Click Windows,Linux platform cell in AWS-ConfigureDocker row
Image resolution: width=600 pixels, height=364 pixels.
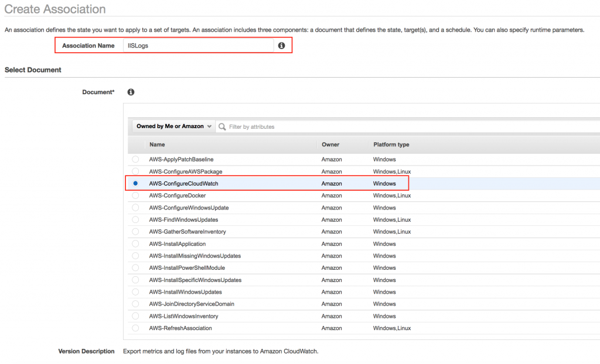pyautogui.click(x=392, y=195)
